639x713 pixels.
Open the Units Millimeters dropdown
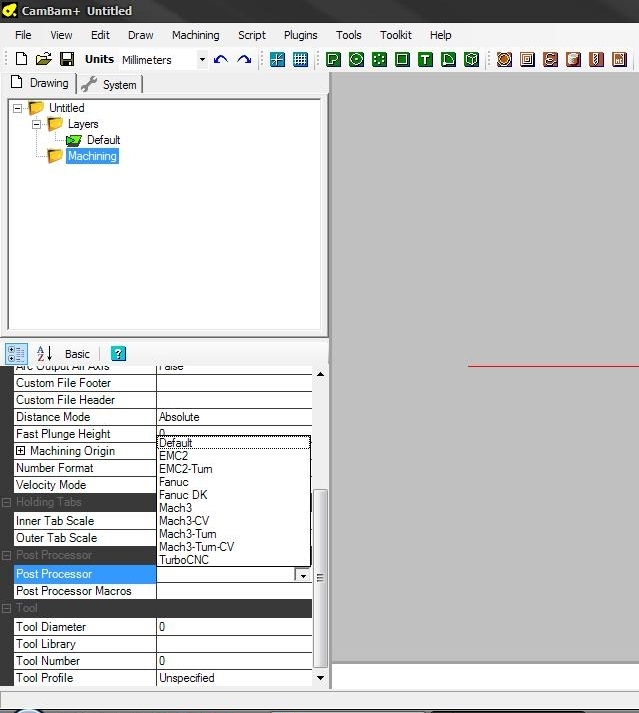click(x=202, y=60)
